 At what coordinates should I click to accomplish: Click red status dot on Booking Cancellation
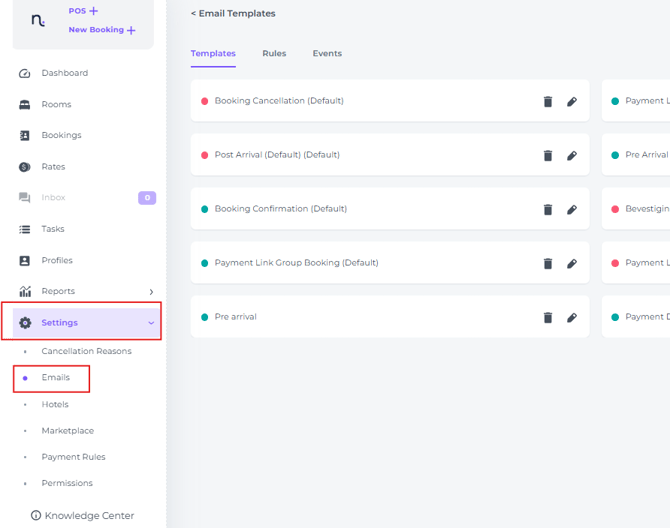coord(205,101)
